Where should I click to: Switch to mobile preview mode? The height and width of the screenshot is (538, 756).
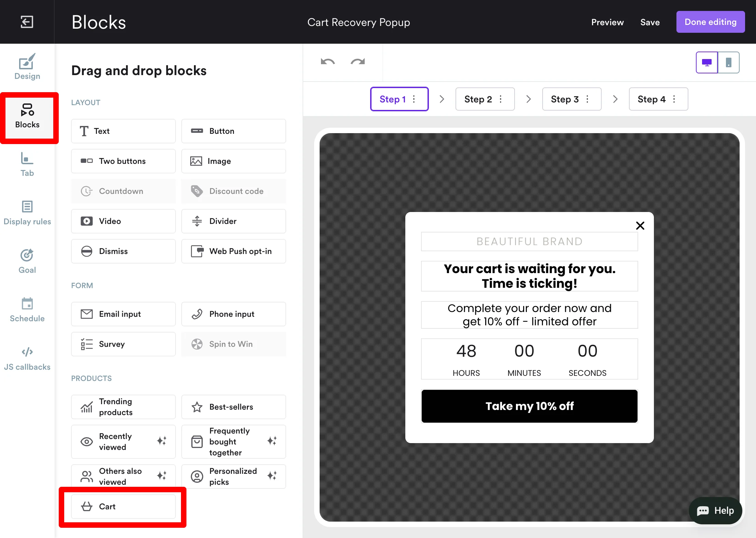(728, 62)
